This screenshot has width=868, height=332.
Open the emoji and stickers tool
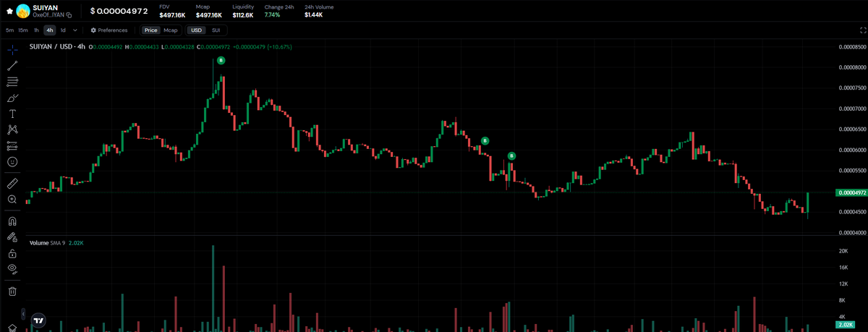pyautogui.click(x=12, y=162)
